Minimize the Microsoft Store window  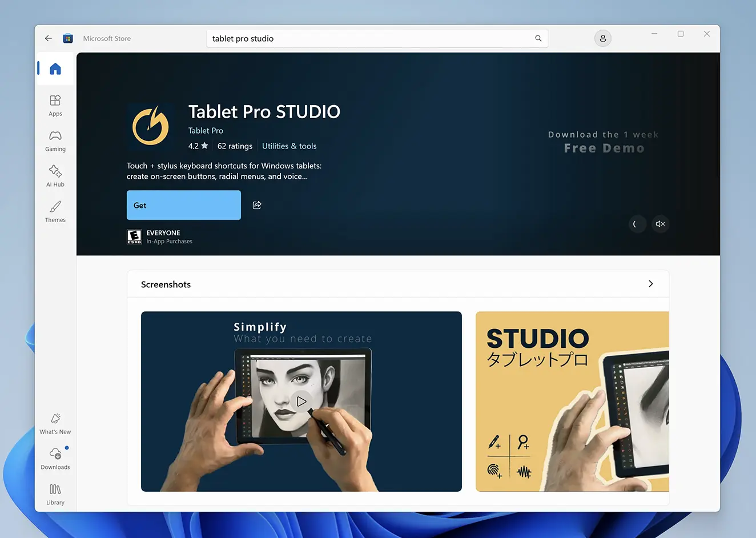tap(654, 34)
